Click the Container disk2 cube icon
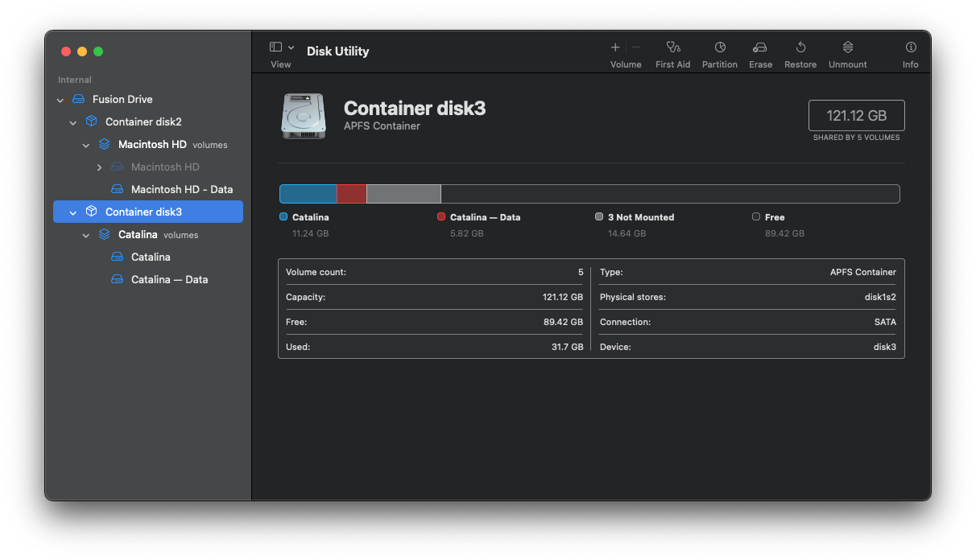The image size is (976, 560). tap(91, 121)
